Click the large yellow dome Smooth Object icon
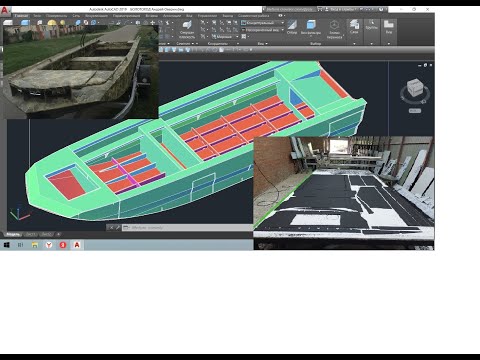The image size is (480, 360). coord(52,23)
